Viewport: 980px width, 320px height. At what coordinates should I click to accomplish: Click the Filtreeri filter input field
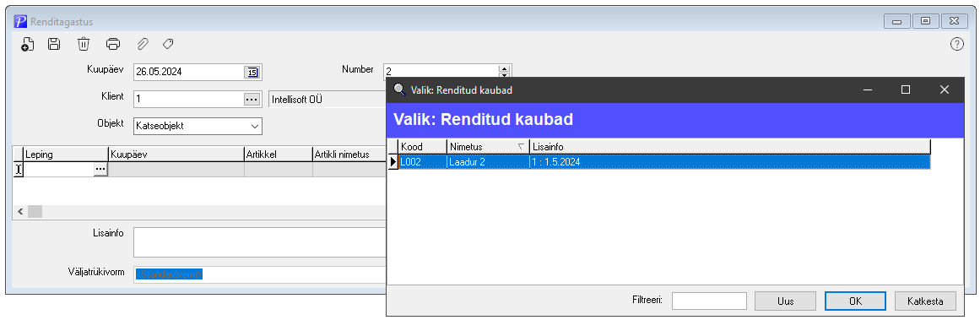click(709, 301)
